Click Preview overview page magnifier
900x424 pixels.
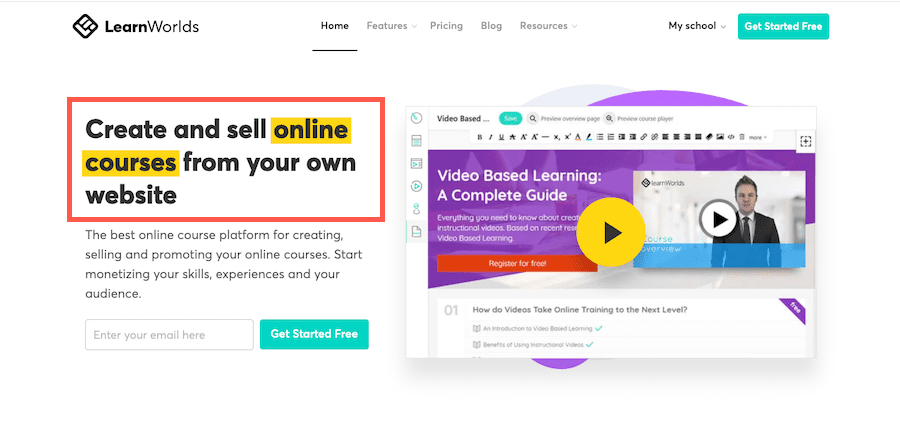pos(533,119)
